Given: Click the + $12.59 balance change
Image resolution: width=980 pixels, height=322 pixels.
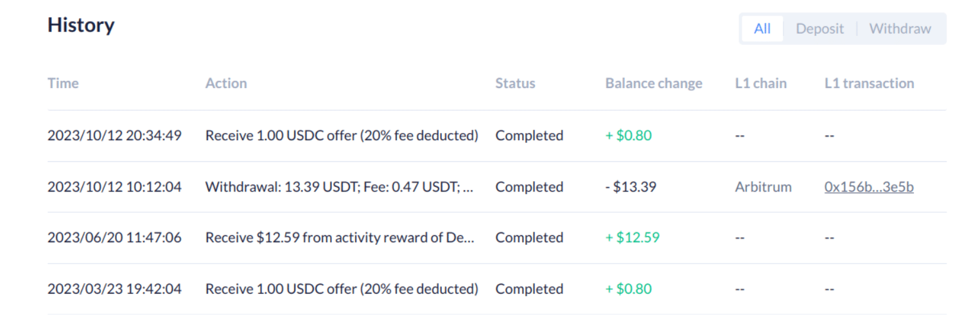Looking at the screenshot, I should (632, 238).
